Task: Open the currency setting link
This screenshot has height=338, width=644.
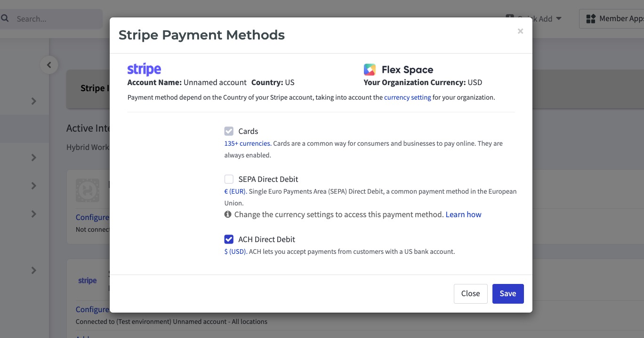Action: pos(408,97)
